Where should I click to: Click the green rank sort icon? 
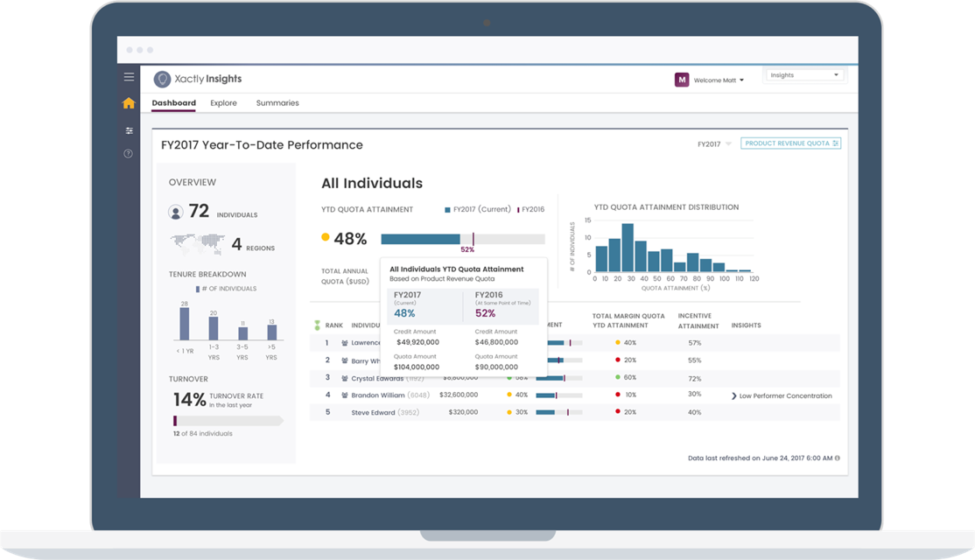point(317,325)
